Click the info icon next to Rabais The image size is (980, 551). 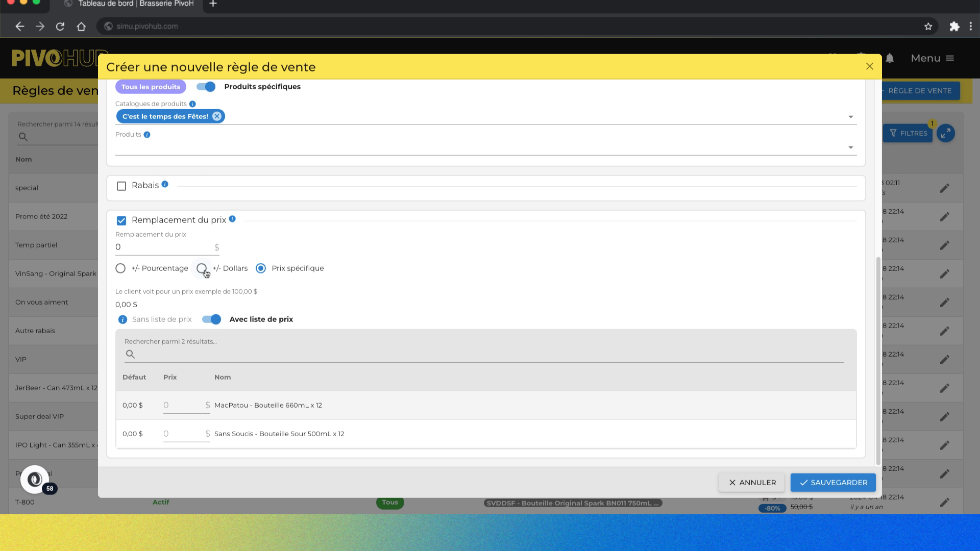point(165,185)
